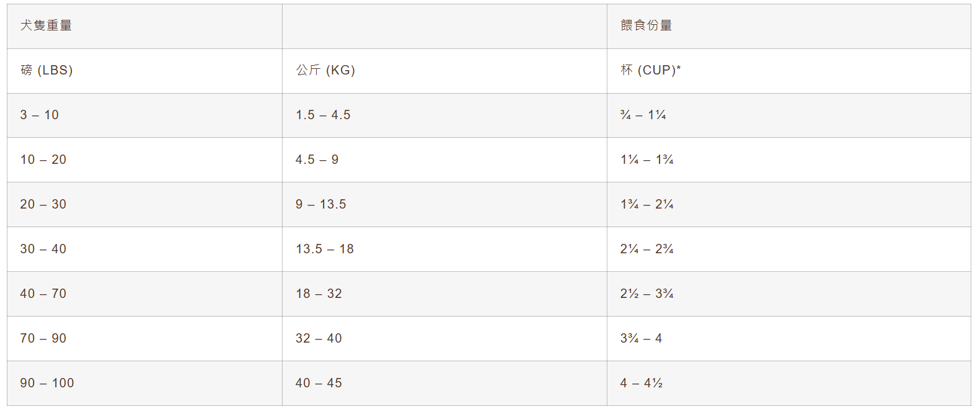Select the 4.5 – 9 kilogram cell
The height and width of the screenshot is (414, 980).
point(317,160)
